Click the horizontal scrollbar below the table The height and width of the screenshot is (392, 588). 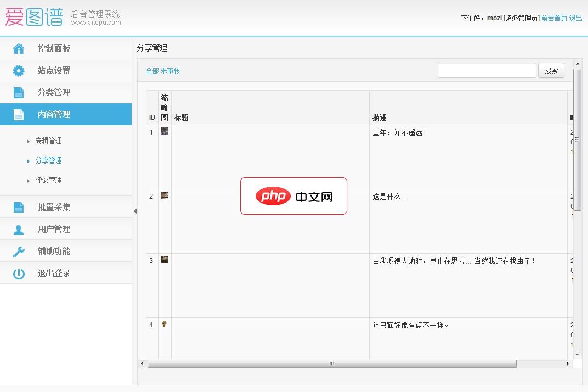tap(331, 363)
